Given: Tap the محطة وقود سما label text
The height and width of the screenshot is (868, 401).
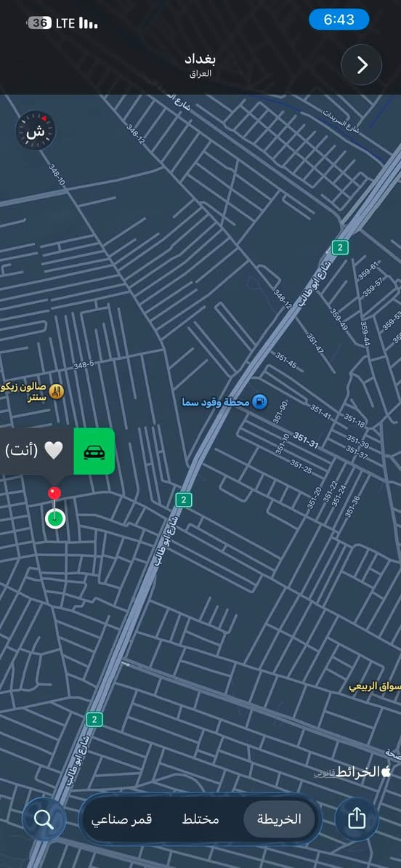Looking at the screenshot, I should [x=216, y=402].
